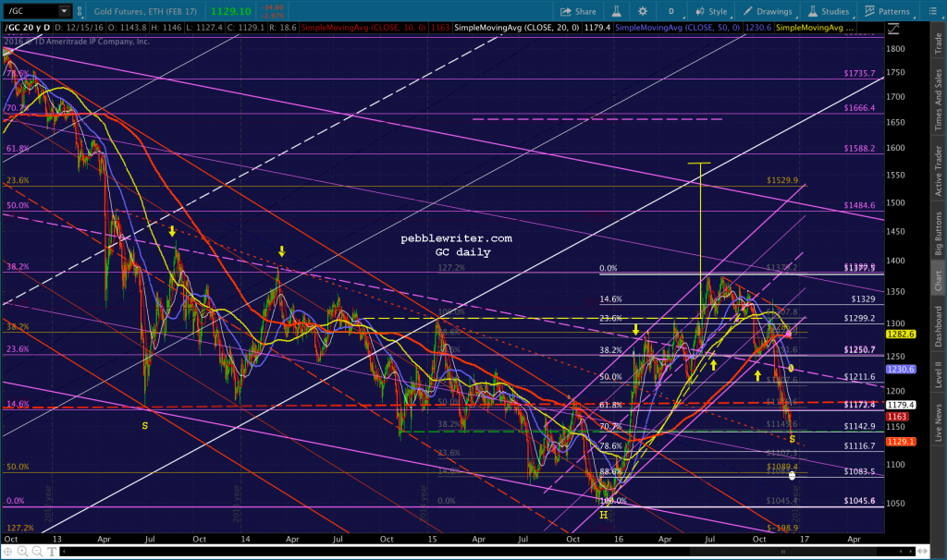This screenshot has width=947, height=560.
Task: Click the 1179.4 white price bubble
Action: click(x=901, y=405)
